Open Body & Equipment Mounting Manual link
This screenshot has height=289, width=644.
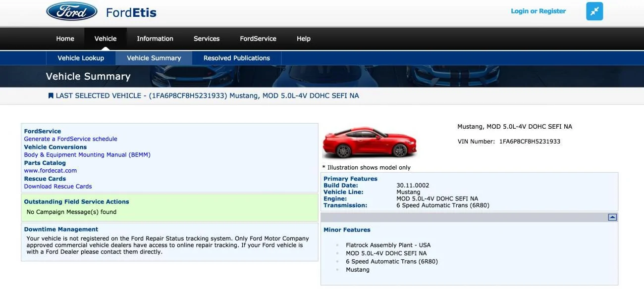coord(87,155)
